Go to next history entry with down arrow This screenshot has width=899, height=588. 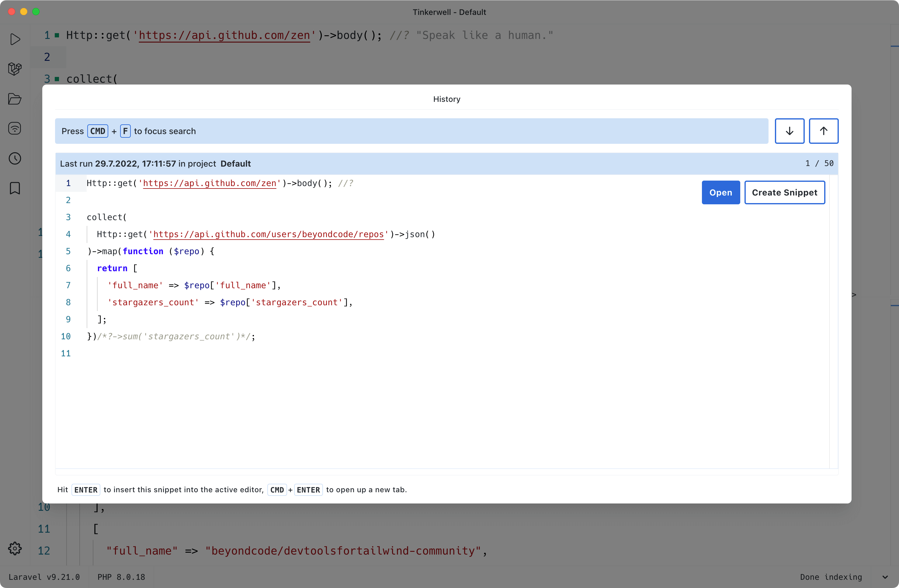click(790, 131)
